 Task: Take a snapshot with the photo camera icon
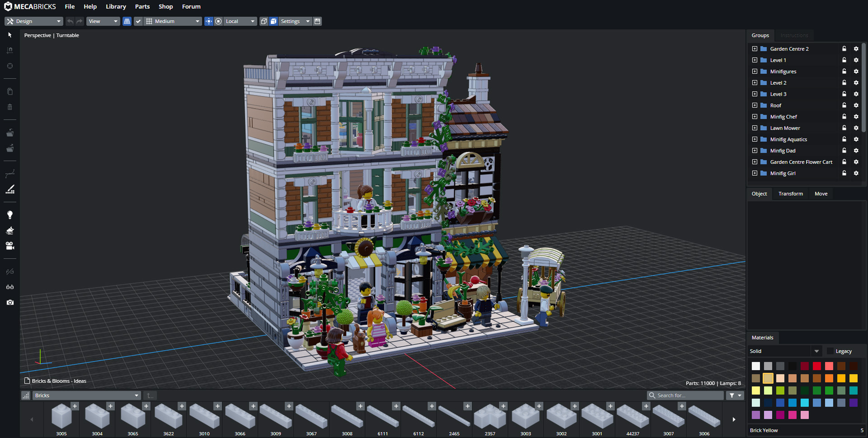point(10,302)
